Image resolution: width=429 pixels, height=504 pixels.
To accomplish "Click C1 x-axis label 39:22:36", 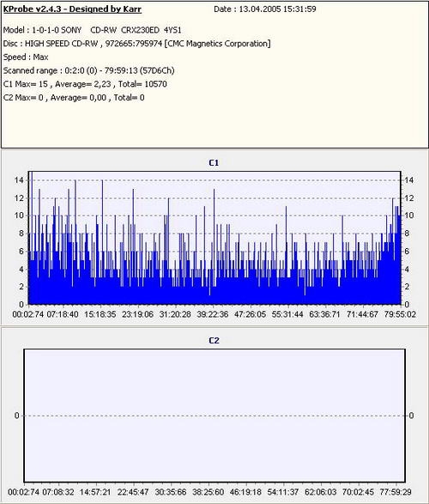I will coord(213,314).
